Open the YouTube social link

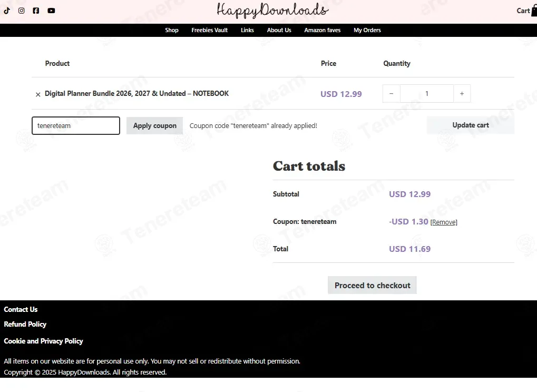51,11
